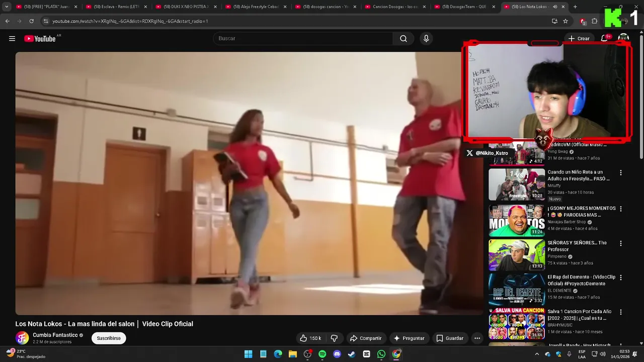Show hidden system tray icons chevron
The image size is (644, 362).
pyautogui.click(x=536, y=354)
